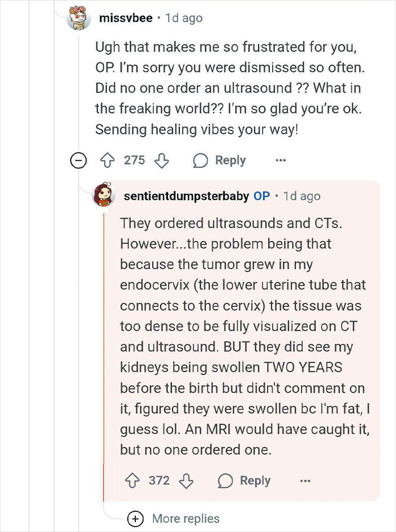Downvote sentientdumpsterbaby's reply
396x532 pixels.
[x=187, y=481]
